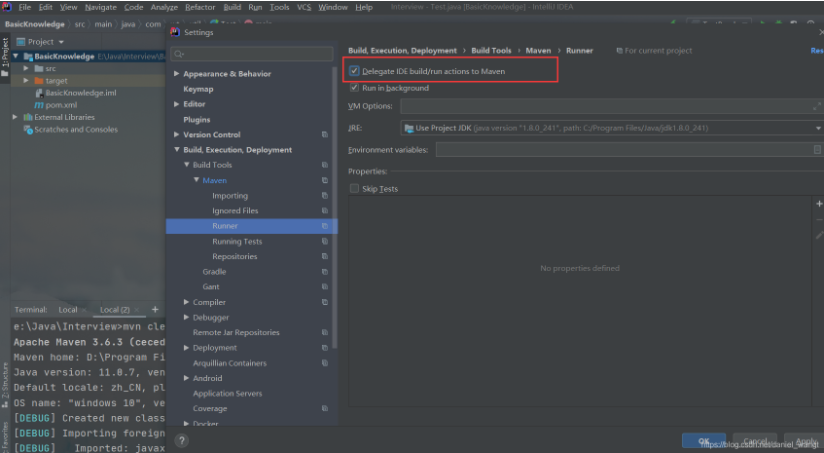Open Remote Jar Repositories settings
The image size is (824, 453).
pos(236,333)
